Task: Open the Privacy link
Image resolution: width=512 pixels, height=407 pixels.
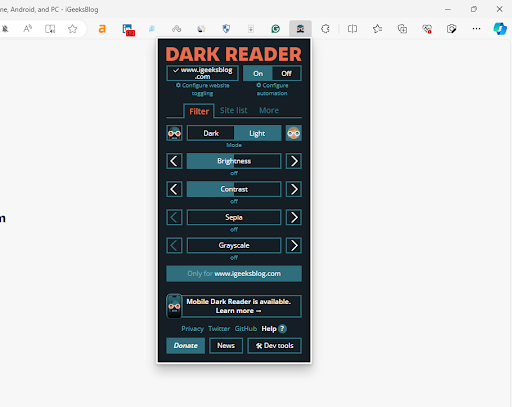Action: [192, 329]
